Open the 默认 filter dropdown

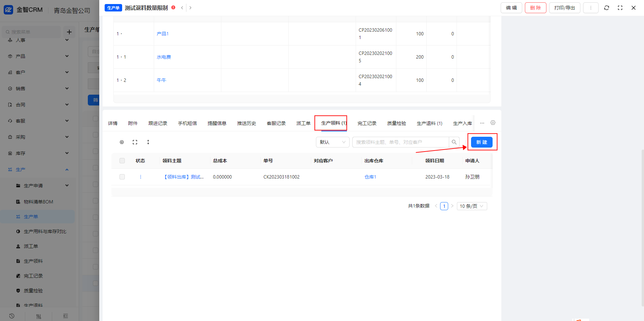point(332,142)
